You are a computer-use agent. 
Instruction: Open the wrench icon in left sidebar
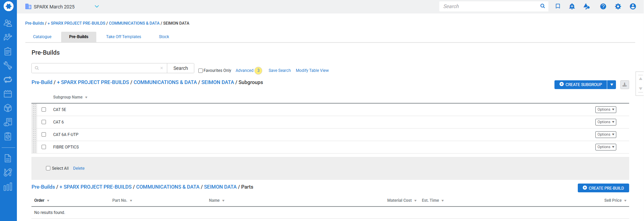click(x=8, y=65)
